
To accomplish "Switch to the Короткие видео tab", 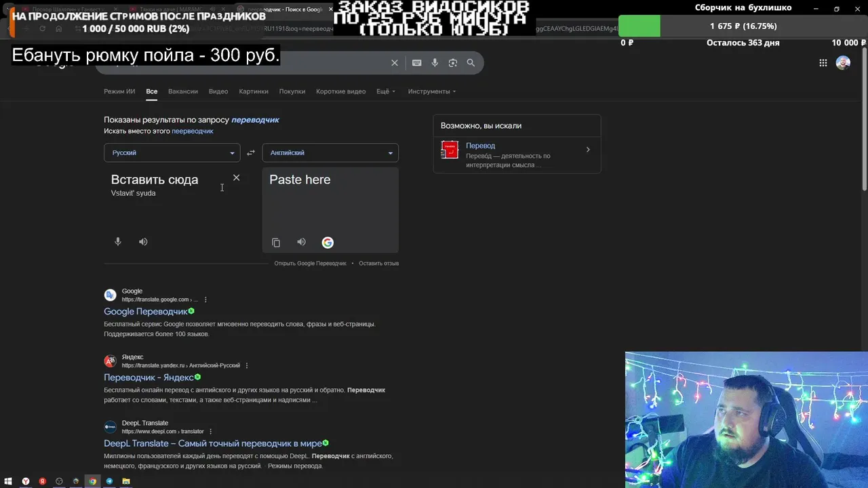I will coord(340,91).
